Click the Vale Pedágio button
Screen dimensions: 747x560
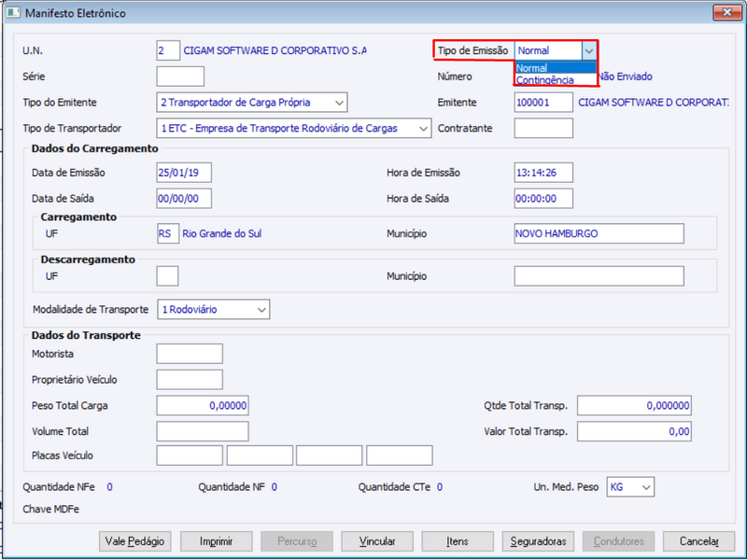tap(134, 541)
